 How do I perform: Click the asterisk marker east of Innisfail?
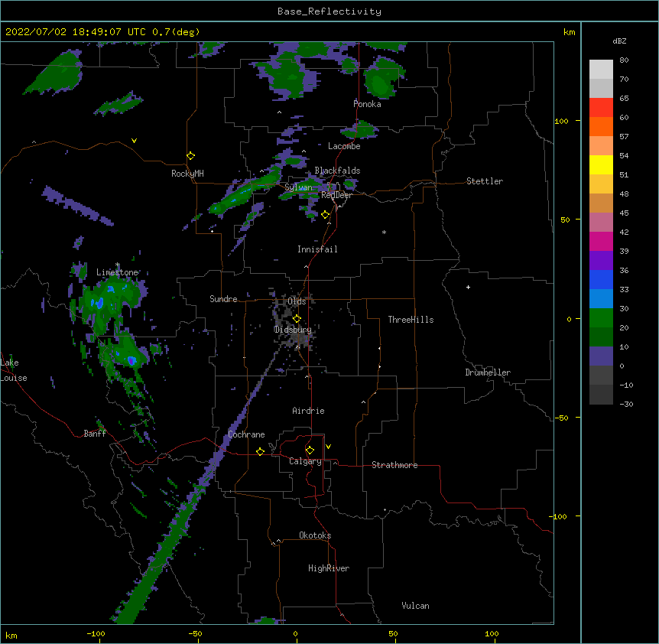(x=384, y=232)
